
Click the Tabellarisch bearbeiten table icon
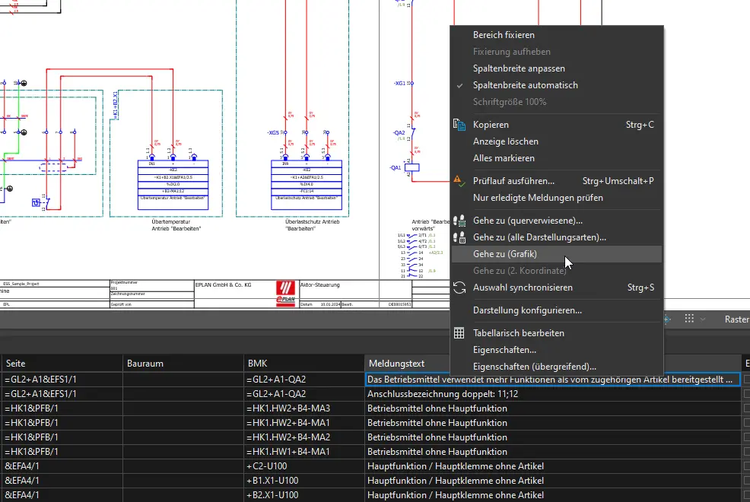(460, 333)
